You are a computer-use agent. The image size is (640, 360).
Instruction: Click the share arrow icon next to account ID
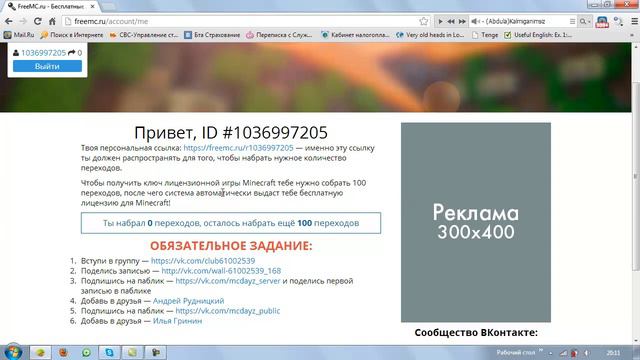(71, 53)
